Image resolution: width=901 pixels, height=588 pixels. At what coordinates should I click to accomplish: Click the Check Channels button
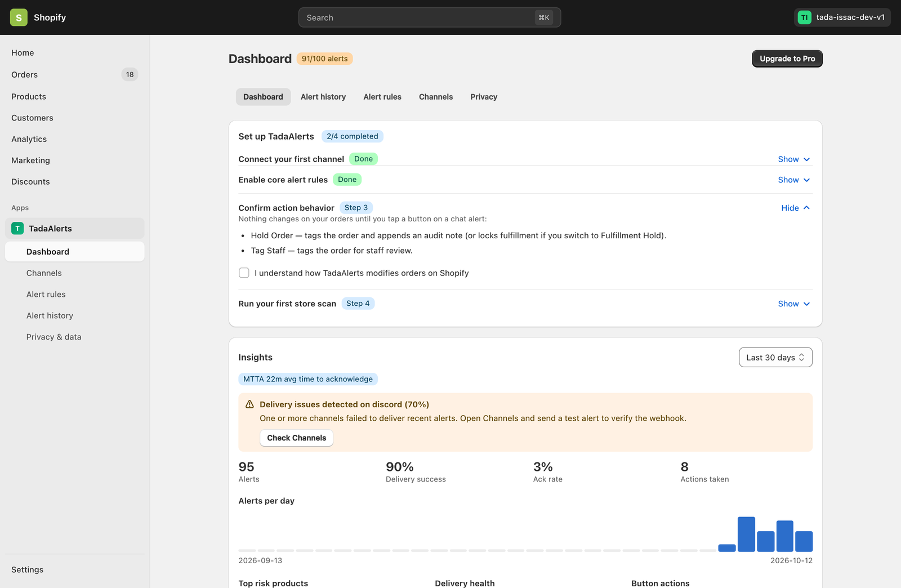296,438
